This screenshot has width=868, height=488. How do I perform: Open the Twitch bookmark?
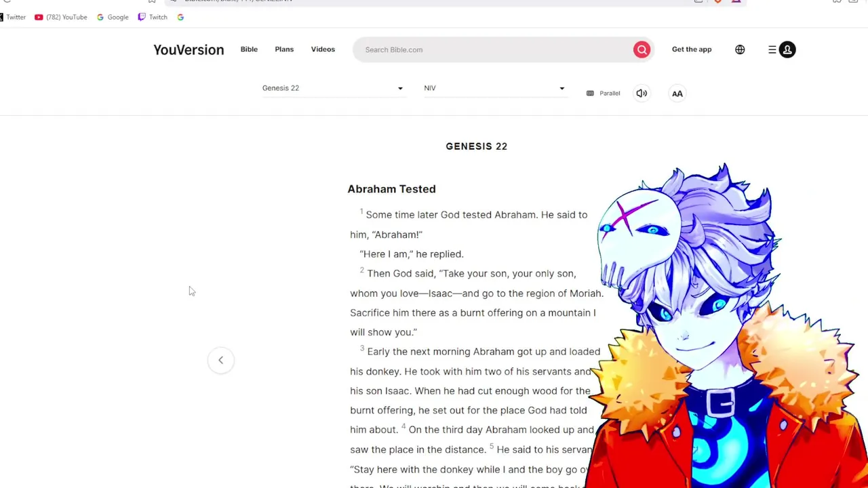tap(153, 17)
